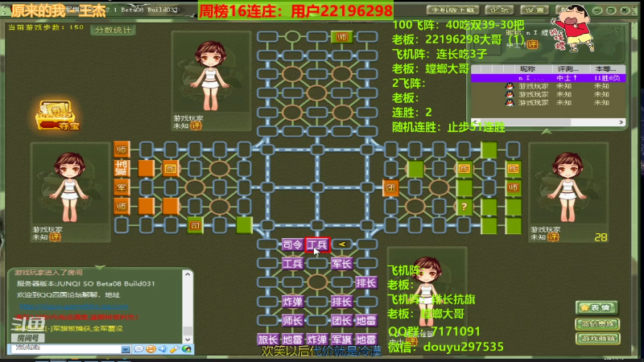Open the 蓝钻贵族 button

click(x=597, y=323)
